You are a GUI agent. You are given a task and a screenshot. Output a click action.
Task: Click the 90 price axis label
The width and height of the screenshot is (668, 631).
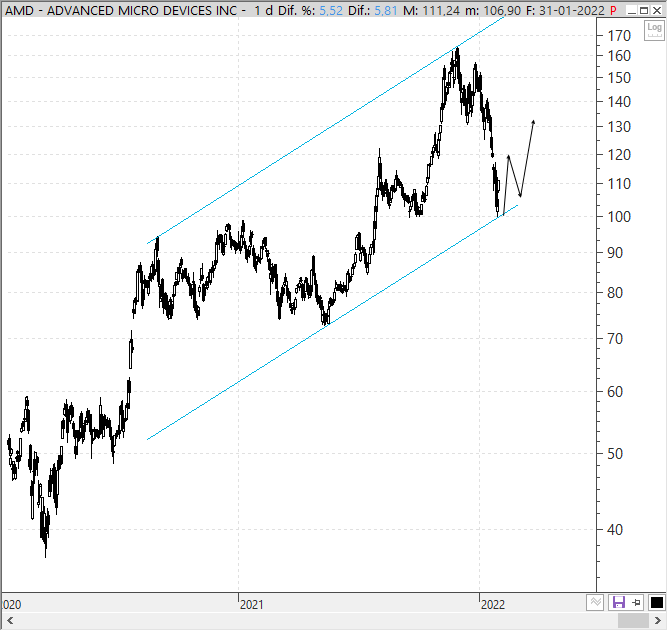click(x=615, y=253)
